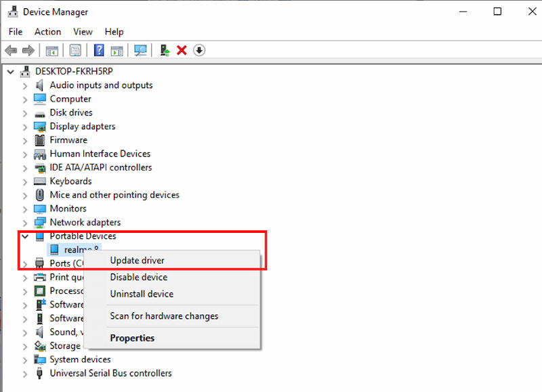
Task: Collapse the Portable Devices node
Action: [25, 236]
